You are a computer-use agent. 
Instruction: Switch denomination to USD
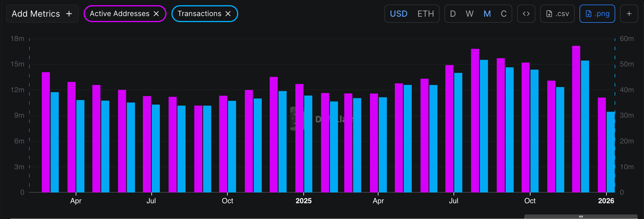pyautogui.click(x=398, y=14)
